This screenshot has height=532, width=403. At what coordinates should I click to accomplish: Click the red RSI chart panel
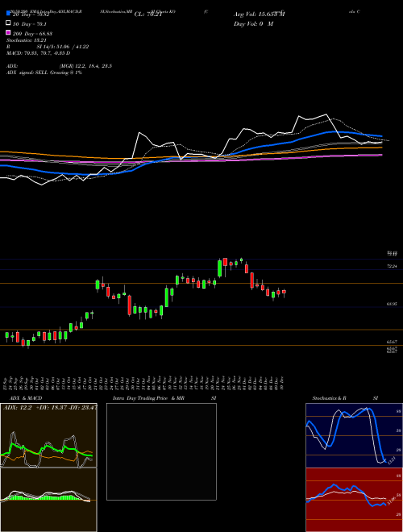354,500
